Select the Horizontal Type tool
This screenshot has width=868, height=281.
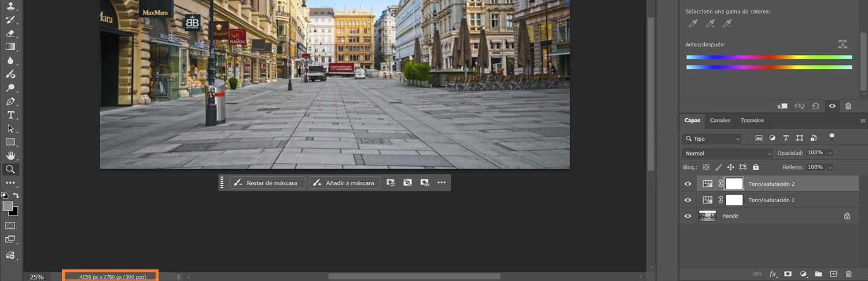coord(10,115)
